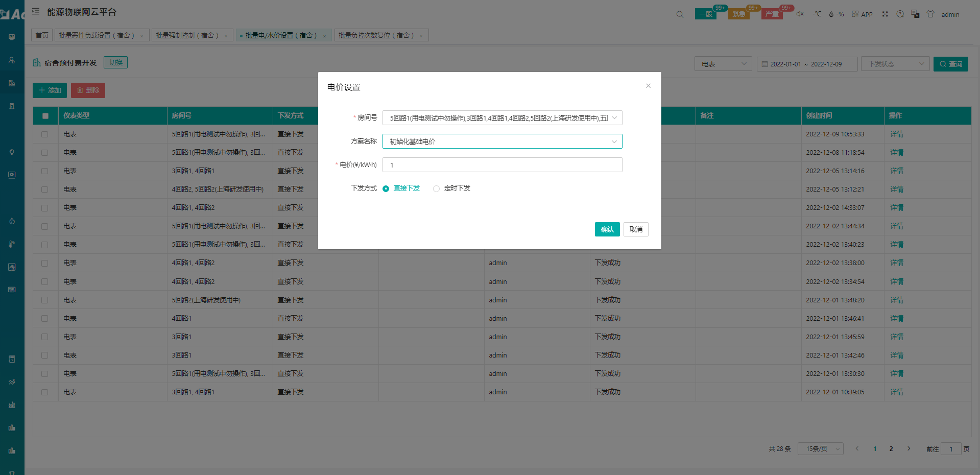Click the 删除 button
This screenshot has height=475, width=980.
pos(88,90)
